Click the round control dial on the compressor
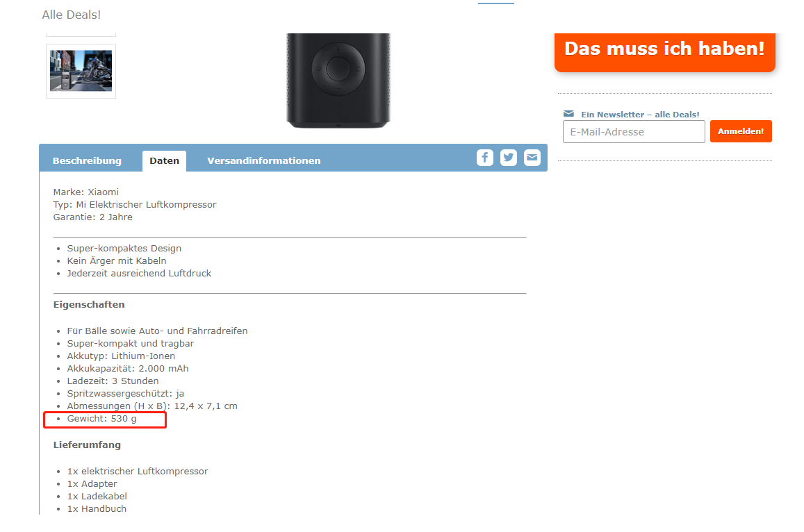This screenshot has height=532, width=804. pyautogui.click(x=338, y=68)
